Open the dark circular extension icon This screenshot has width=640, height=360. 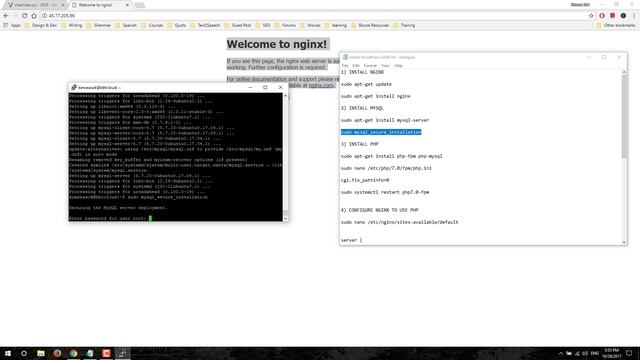[623, 16]
